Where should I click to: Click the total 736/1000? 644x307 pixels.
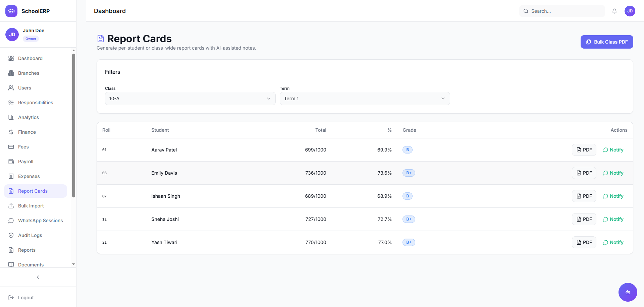click(x=316, y=173)
